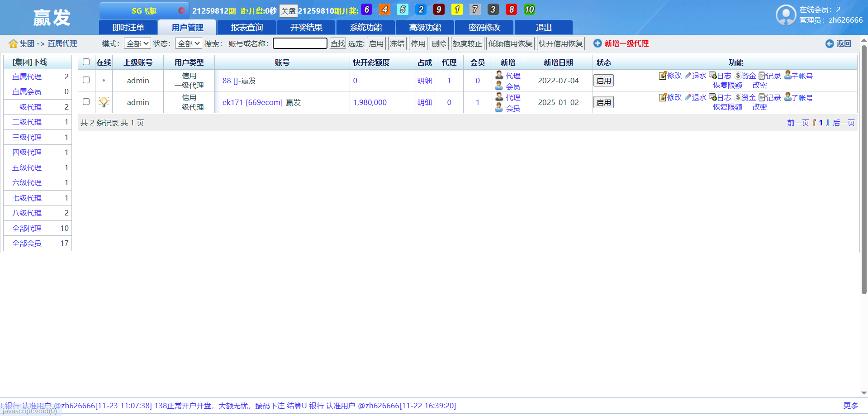The height and width of the screenshot is (416, 868).
Task: Click the lightbulb online icon for ek171
Action: (x=104, y=102)
